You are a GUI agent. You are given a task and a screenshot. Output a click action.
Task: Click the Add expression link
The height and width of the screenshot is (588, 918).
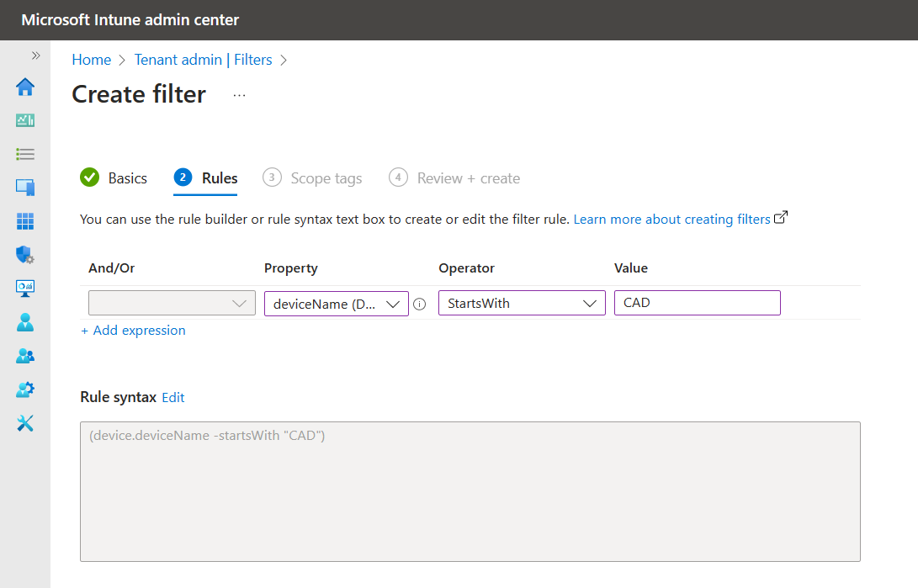click(133, 330)
